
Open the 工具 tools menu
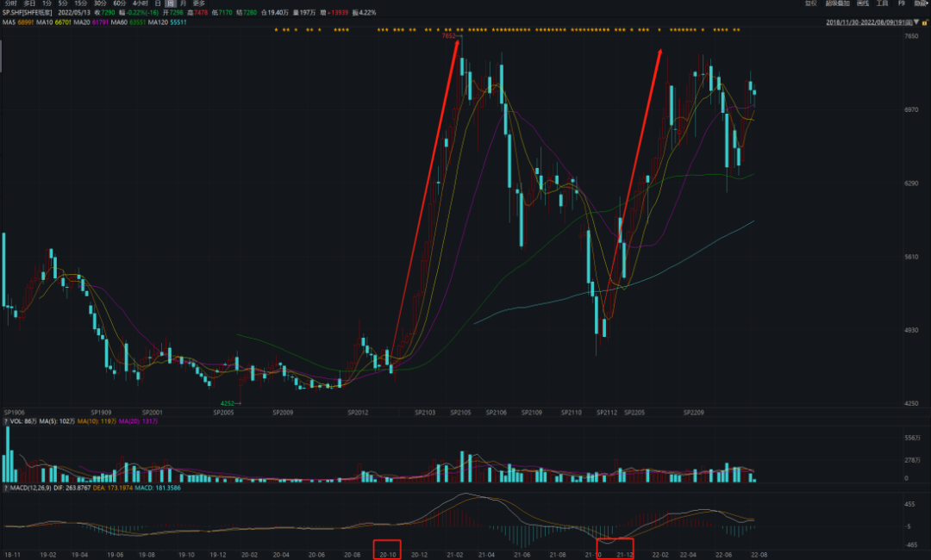point(882,3)
